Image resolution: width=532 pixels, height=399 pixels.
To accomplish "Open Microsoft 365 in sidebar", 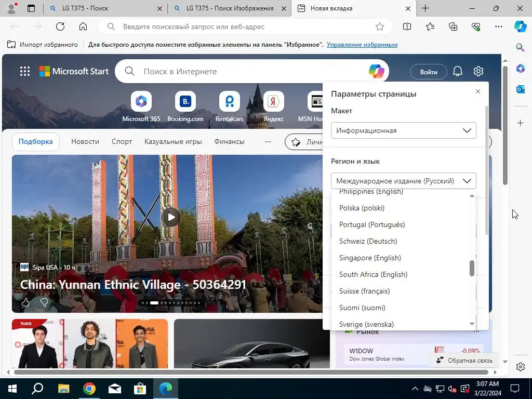I will click(x=521, y=68).
